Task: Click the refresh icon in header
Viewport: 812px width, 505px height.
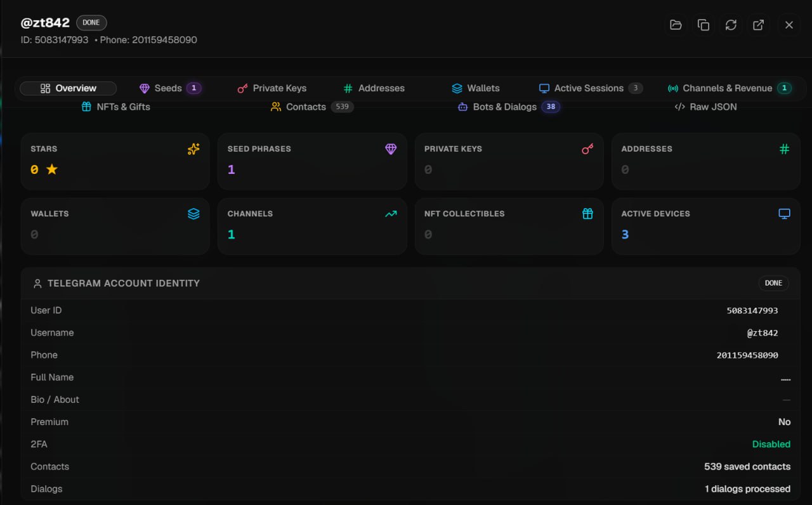Action: 731,25
